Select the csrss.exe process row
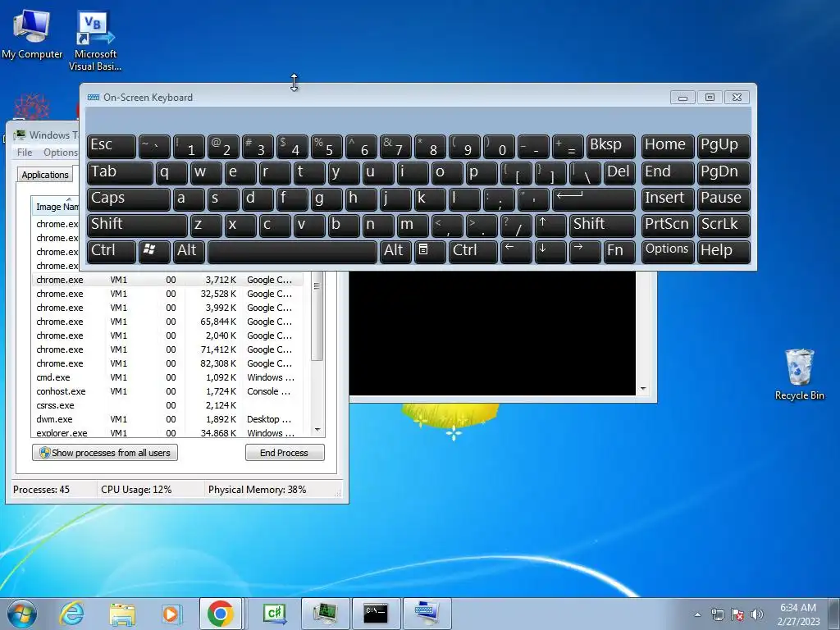The width and height of the screenshot is (840, 630). [167, 405]
